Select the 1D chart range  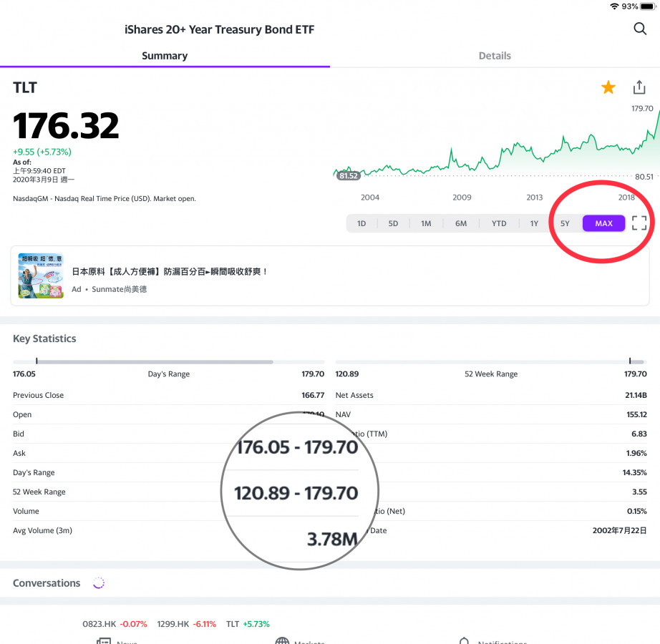pos(361,223)
